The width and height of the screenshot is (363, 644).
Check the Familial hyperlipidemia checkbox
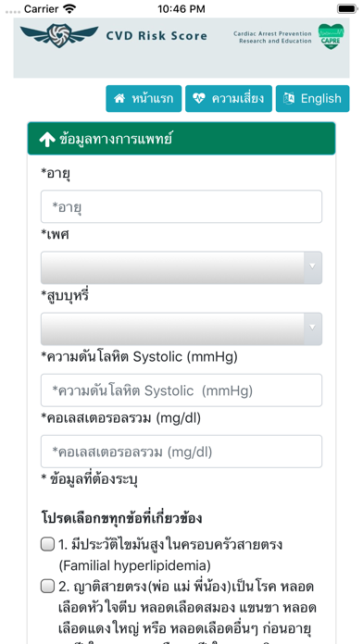click(x=47, y=545)
